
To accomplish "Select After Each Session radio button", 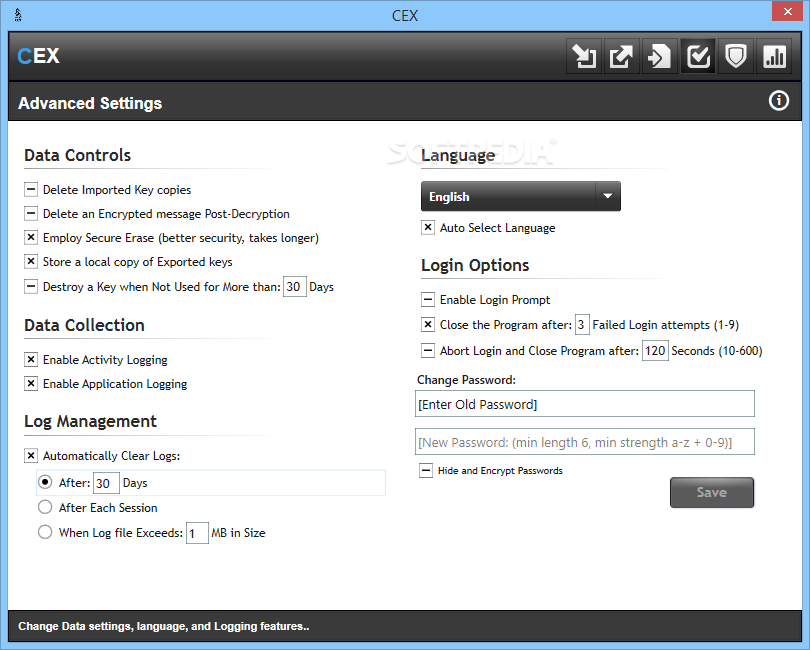I will (x=45, y=507).
